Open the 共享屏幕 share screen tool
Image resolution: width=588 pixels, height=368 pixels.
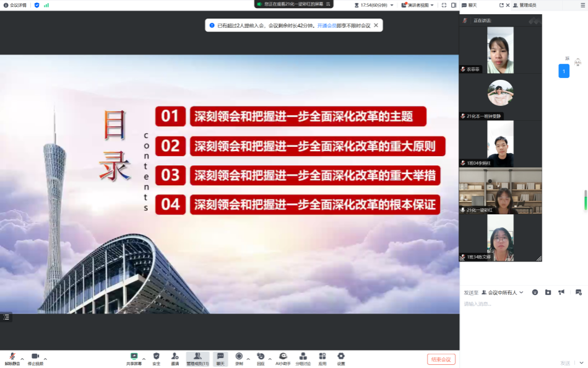click(134, 357)
